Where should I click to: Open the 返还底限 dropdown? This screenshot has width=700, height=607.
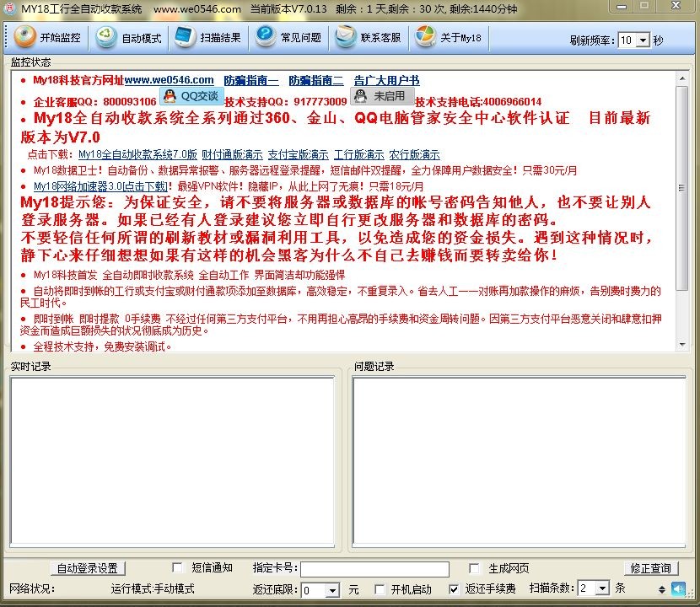point(332,590)
